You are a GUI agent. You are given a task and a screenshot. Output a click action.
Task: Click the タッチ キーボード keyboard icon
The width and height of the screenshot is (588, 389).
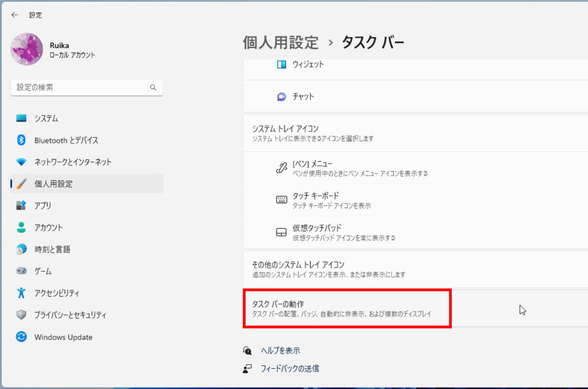pos(281,200)
